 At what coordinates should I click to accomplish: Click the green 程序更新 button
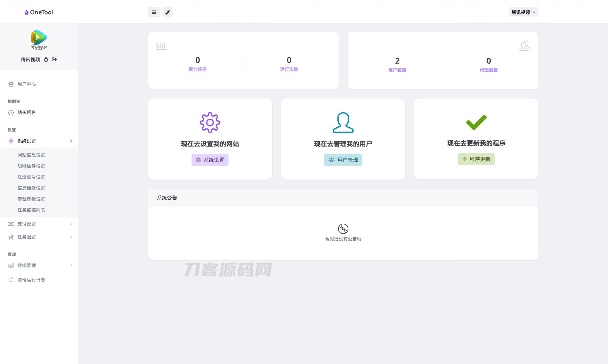click(476, 159)
